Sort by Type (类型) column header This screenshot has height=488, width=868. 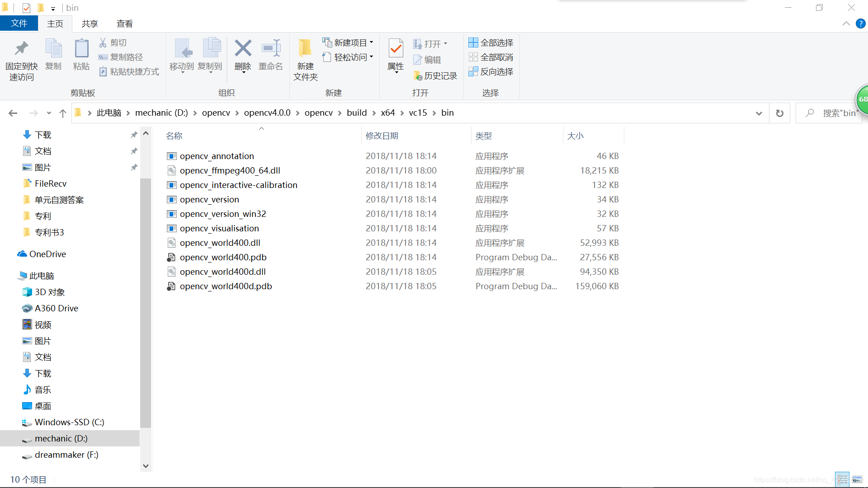pos(517,136)
